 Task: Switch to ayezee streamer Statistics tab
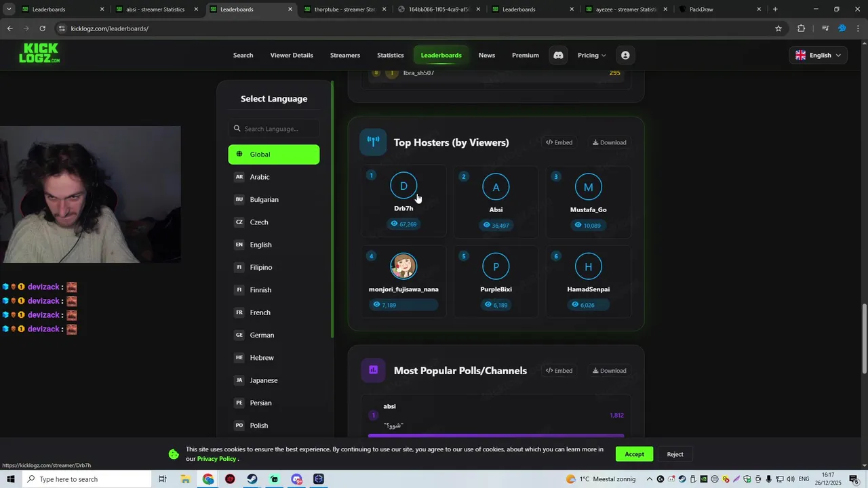point(627,9)
